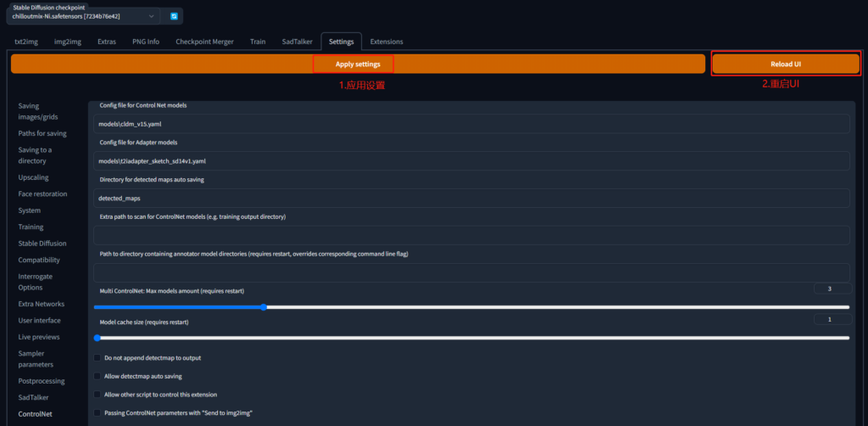The height and width of the screenshot is (426, 868).
Task: Click the Multi ControlNet max models number box
Action: click(833, 289)
